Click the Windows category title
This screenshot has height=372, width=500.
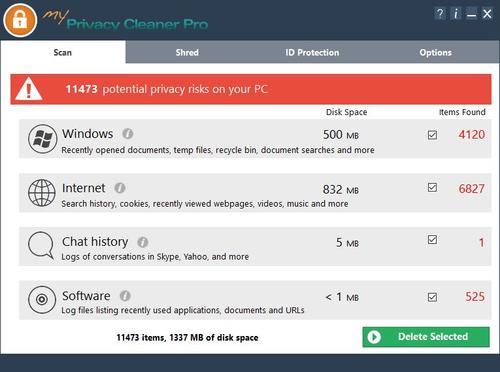pos(88,134)
